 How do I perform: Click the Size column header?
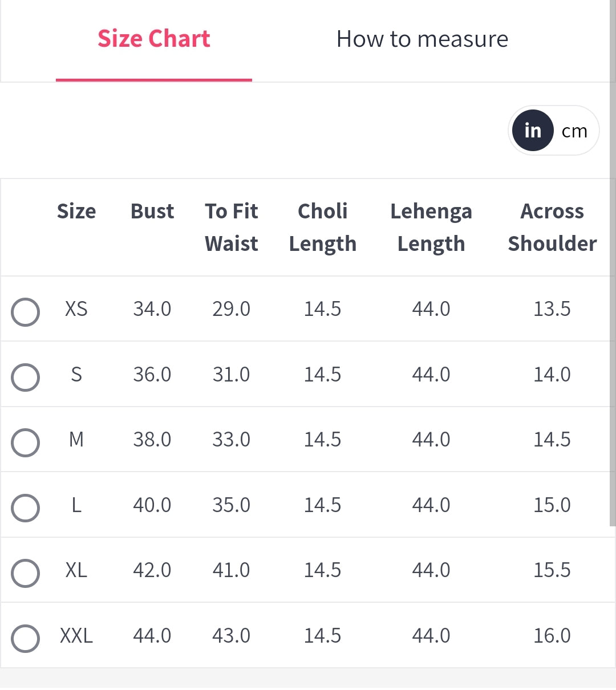tap(76, 211)
